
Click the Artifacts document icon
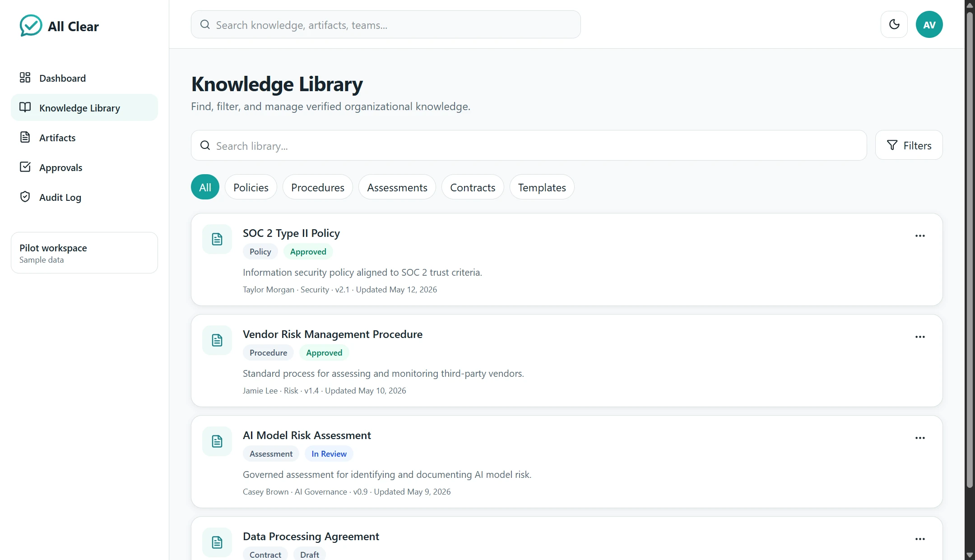25,137
